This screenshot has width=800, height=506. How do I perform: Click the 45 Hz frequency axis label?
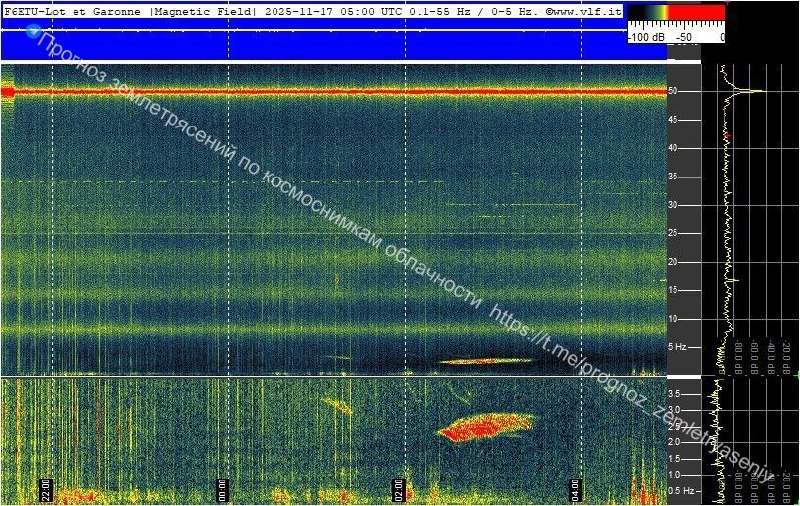tap(672, 120)
